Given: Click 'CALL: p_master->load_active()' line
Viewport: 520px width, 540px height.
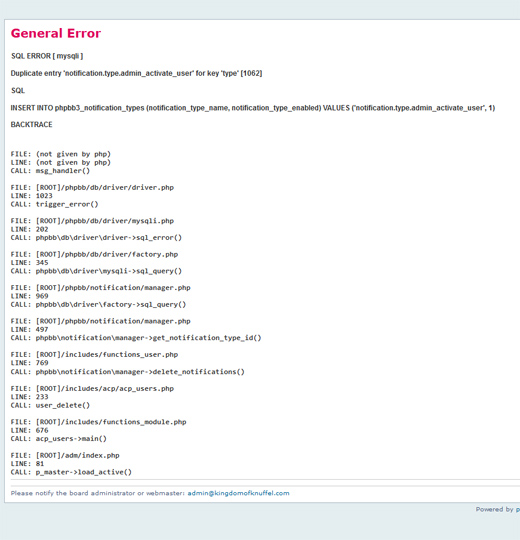Looking at the screenshot, I should coord(71,472).
